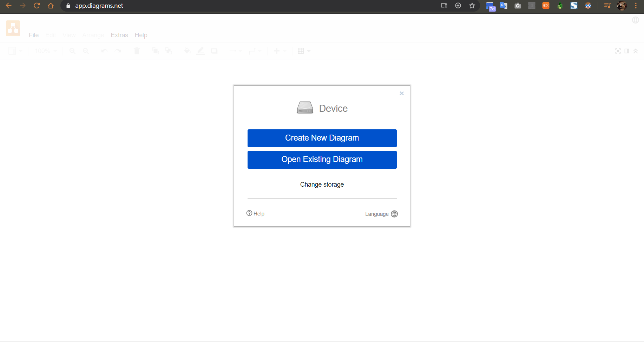Close the Device dialog with X
Screen dimensions: 644x342
pos(402,93)
